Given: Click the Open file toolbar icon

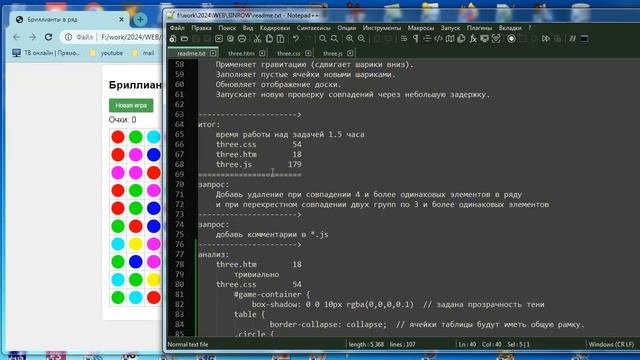Looking at the screenshot, I should pos(184,39).
